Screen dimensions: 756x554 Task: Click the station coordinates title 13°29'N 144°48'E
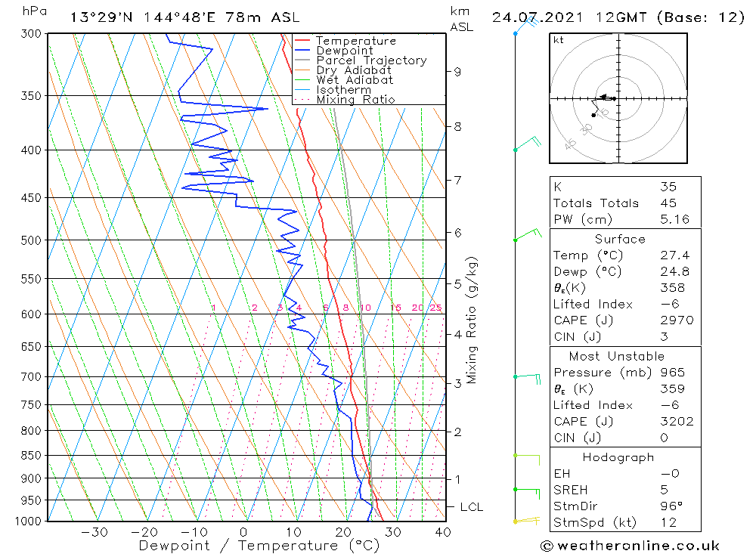(x=184, y=17)
